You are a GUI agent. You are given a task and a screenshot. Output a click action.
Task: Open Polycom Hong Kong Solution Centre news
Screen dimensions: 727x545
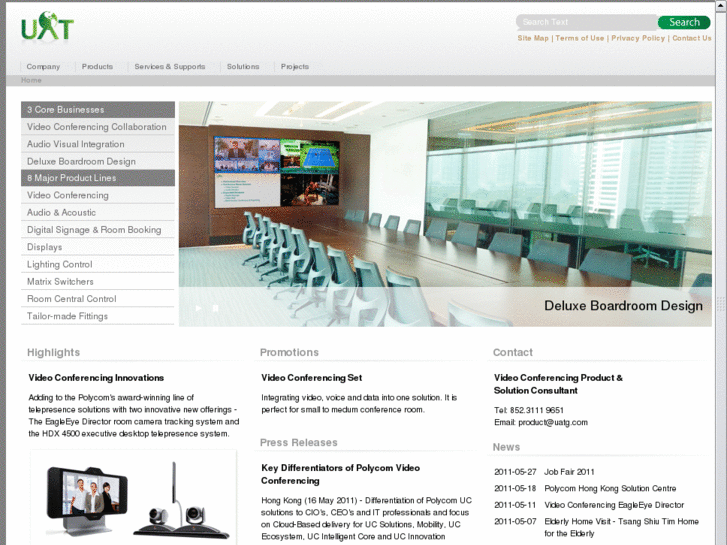coord(610,488)
